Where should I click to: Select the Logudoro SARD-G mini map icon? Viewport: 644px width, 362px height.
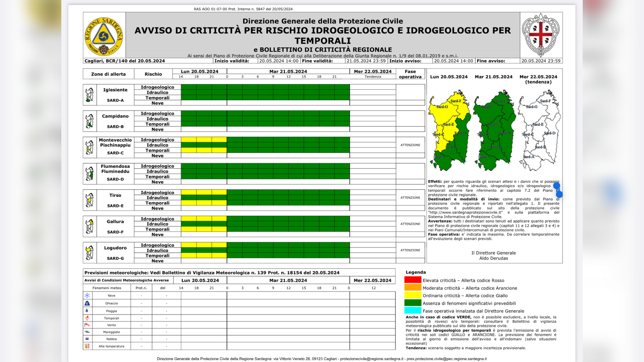point(90,253)
